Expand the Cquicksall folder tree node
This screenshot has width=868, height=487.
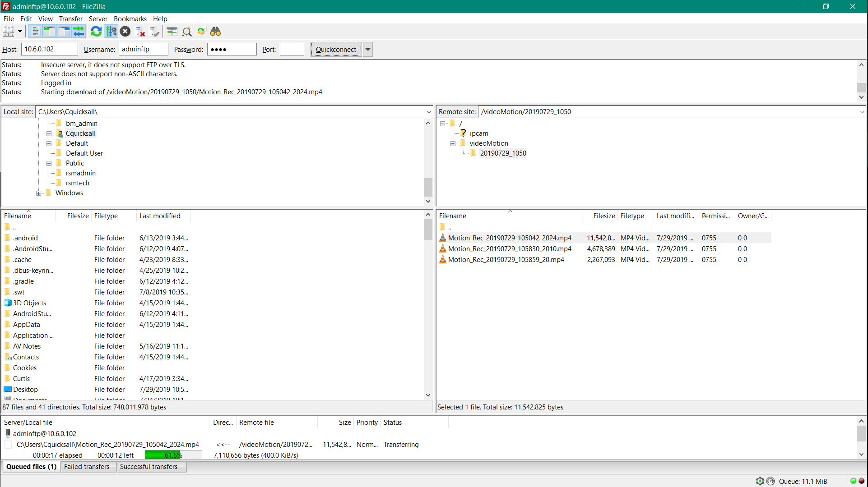(49, 133)
